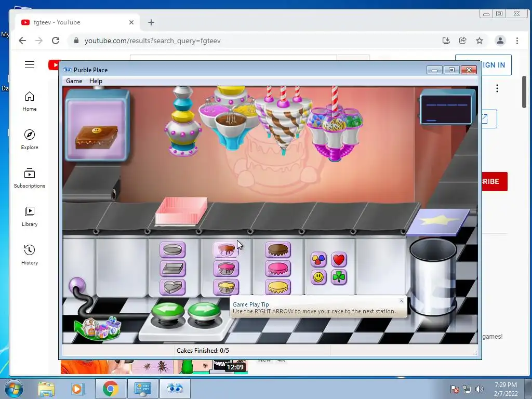Screen dimensions: 532x399
Task: Open the Action Center flag icon
Action: pos(454,389)
